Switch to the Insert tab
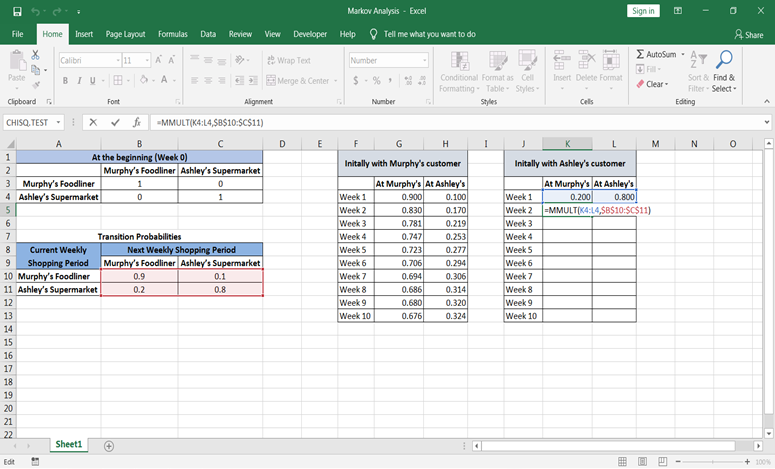775x469 pixels. tap(84, 34)
